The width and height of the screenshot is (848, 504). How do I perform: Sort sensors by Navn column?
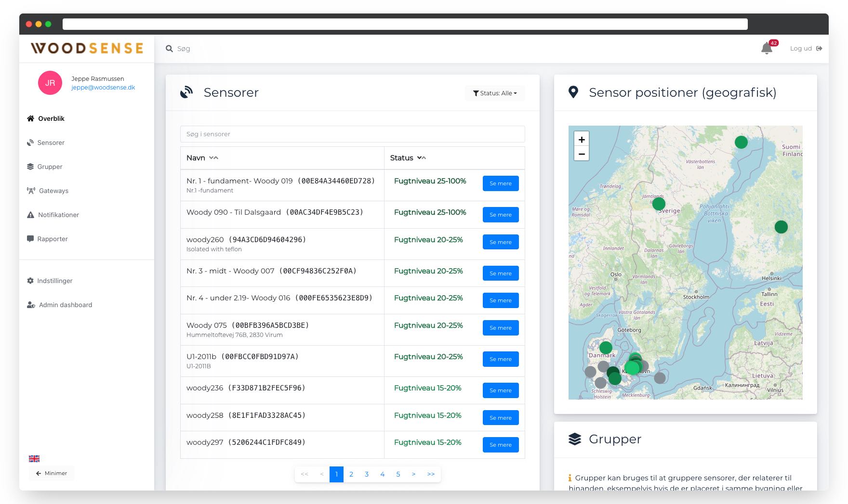(x=213, y=158)
